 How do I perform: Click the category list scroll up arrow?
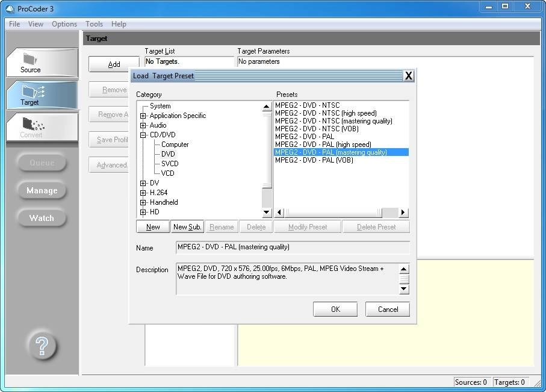click(x=267, y=106)
